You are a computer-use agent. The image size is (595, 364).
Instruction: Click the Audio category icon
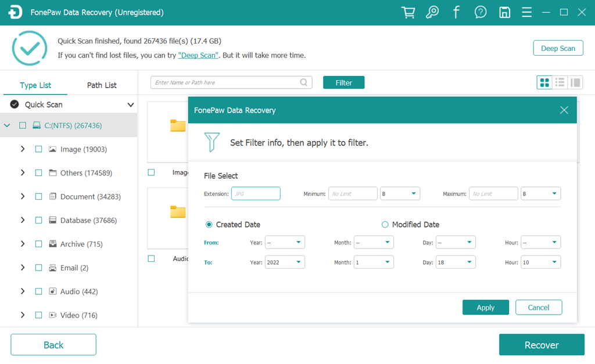coord(53,291)
